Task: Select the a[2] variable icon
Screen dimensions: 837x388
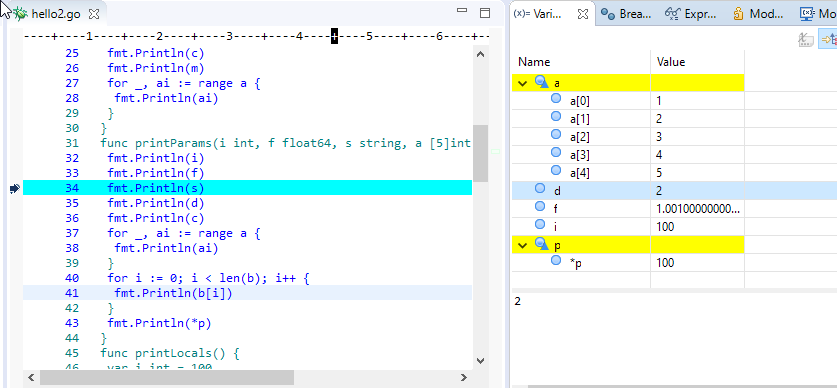Action: [x=556, y=134]
